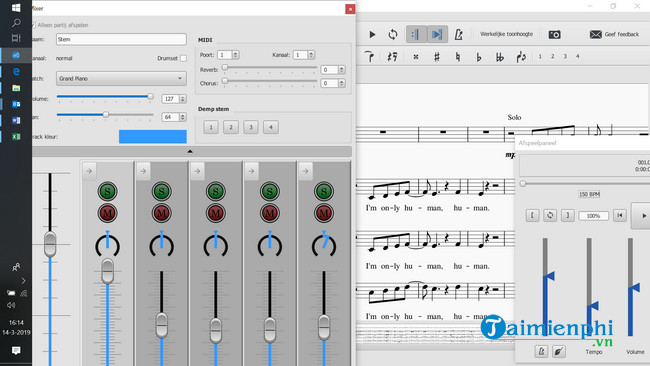Toggle metronome icon at Afspeelpaneel bottom
Viewport: 650px width, 366px height.
541,351
